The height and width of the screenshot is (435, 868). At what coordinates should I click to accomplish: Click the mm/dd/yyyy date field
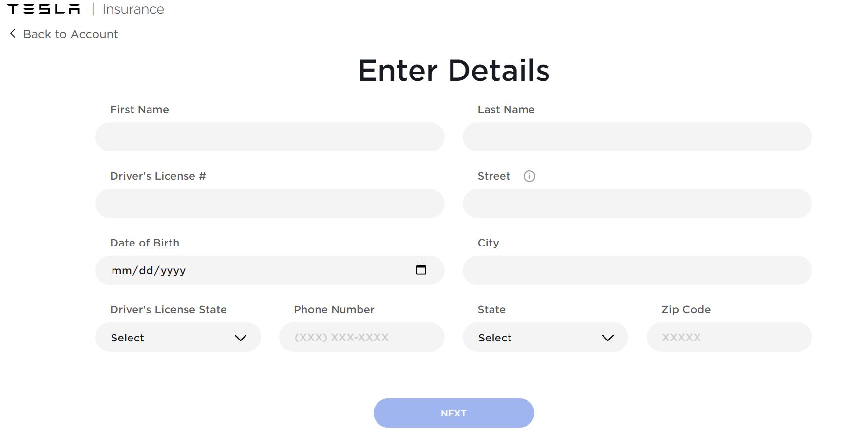tap(270, 270)
